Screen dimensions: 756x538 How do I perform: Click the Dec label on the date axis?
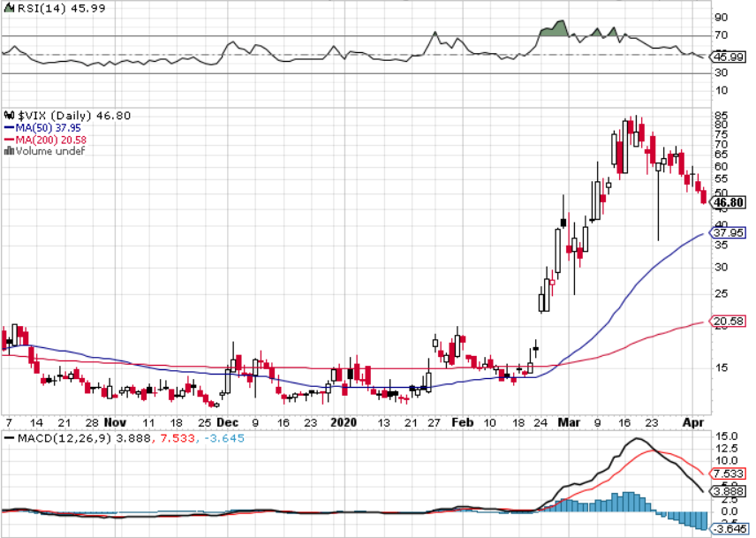[x=228, y=423]
